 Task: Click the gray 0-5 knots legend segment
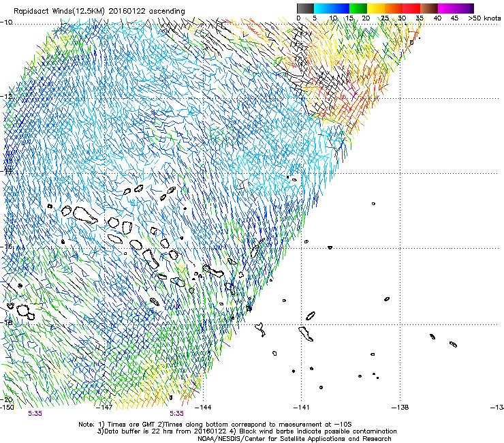point(306,8)
